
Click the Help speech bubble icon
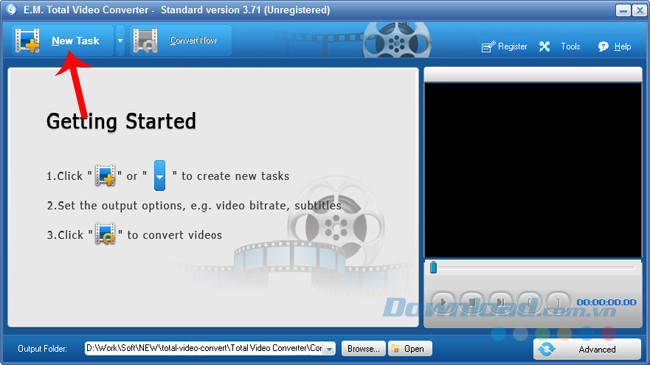pos(603,46)
